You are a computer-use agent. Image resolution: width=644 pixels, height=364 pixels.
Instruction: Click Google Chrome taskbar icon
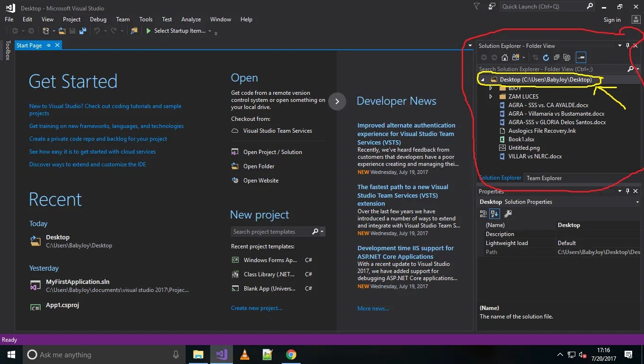coord(291,355)
